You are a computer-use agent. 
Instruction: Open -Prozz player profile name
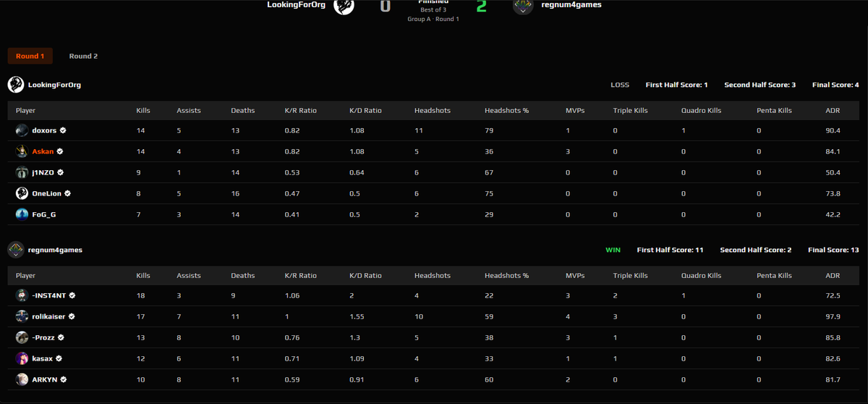[x=43, y=337]
